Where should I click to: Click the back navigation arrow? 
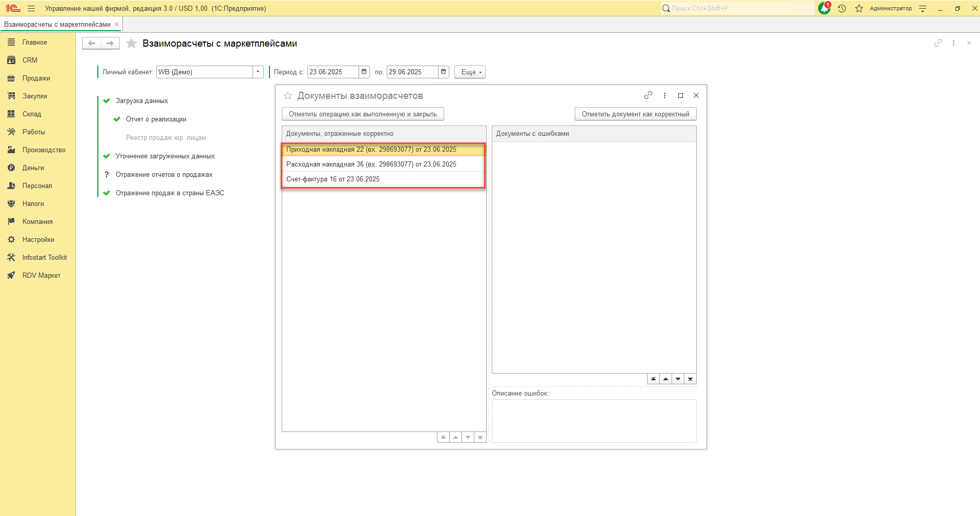(92, 44)
